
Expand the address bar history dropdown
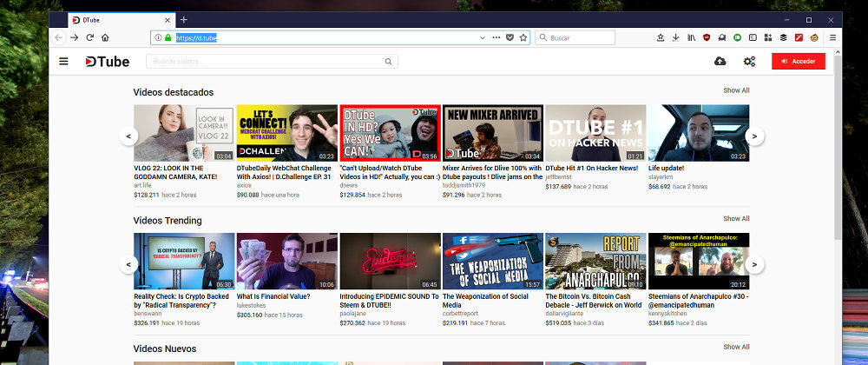(x=482, y=37)
